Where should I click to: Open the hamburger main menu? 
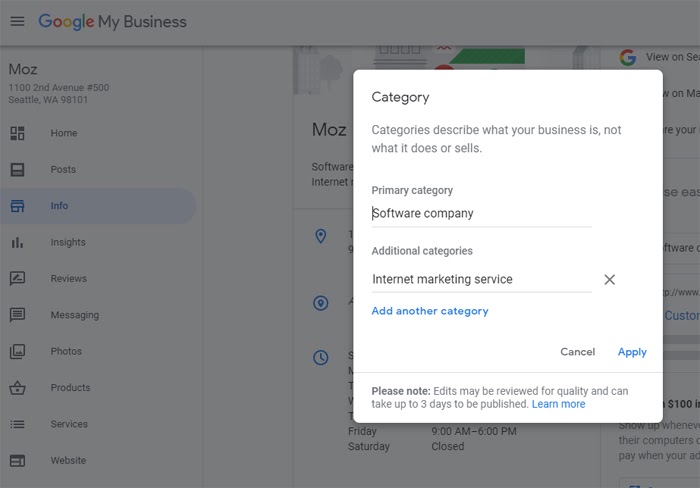pyautogui.click(x=17, y=21)
